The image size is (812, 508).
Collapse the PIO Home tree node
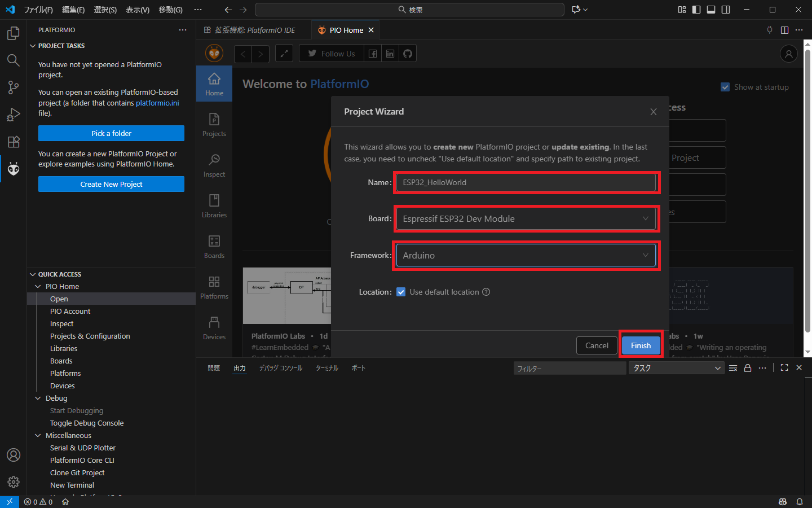pyautogui.click(x=38, y=287)
